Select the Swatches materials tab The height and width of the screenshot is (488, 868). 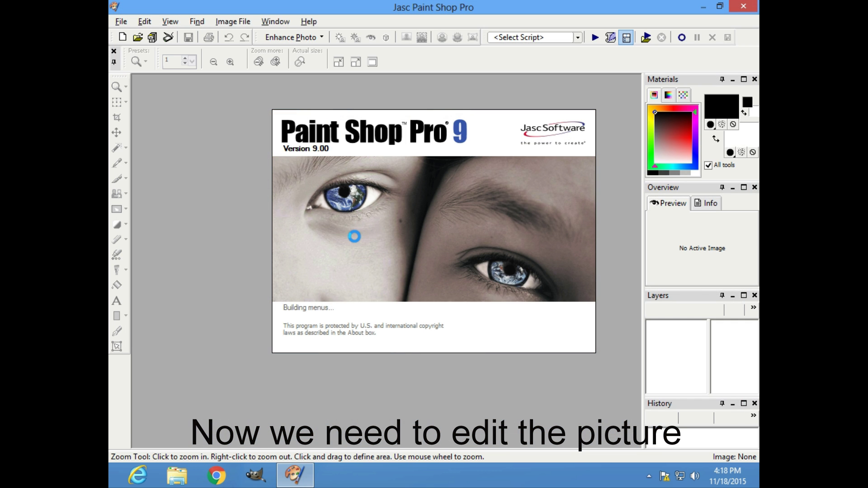(x=683, y=95)
